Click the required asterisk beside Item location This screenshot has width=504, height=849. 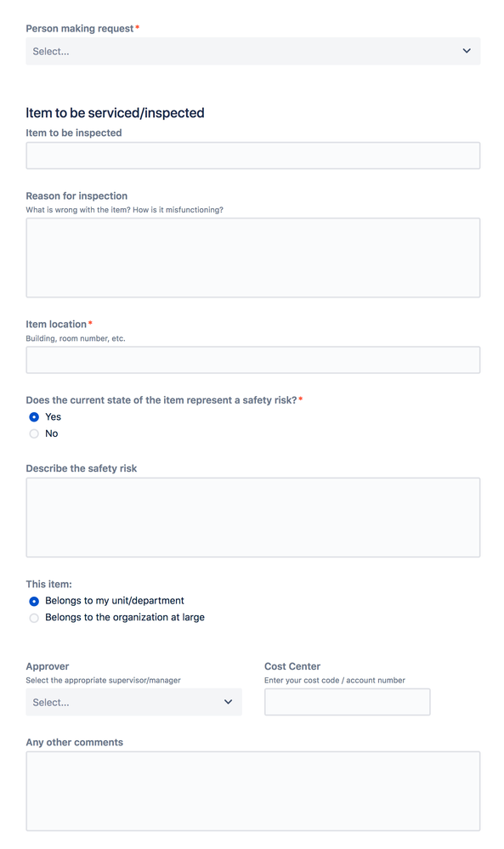(x=88, y=321)
